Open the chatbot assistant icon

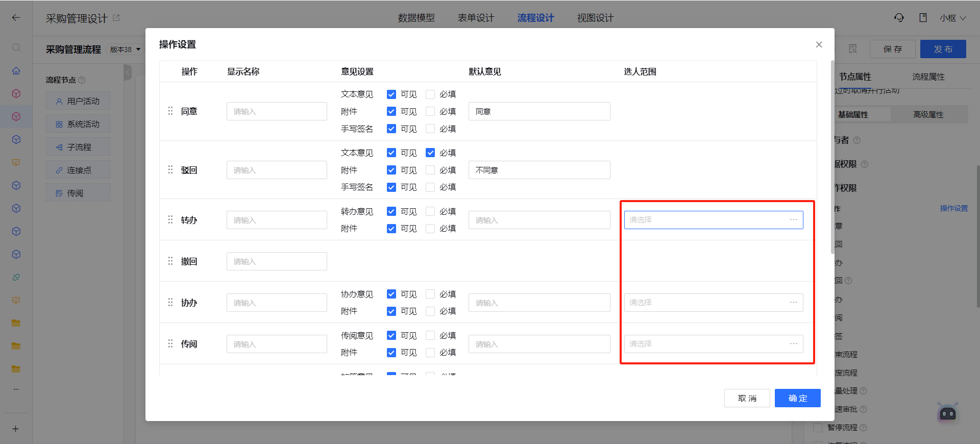948,413
